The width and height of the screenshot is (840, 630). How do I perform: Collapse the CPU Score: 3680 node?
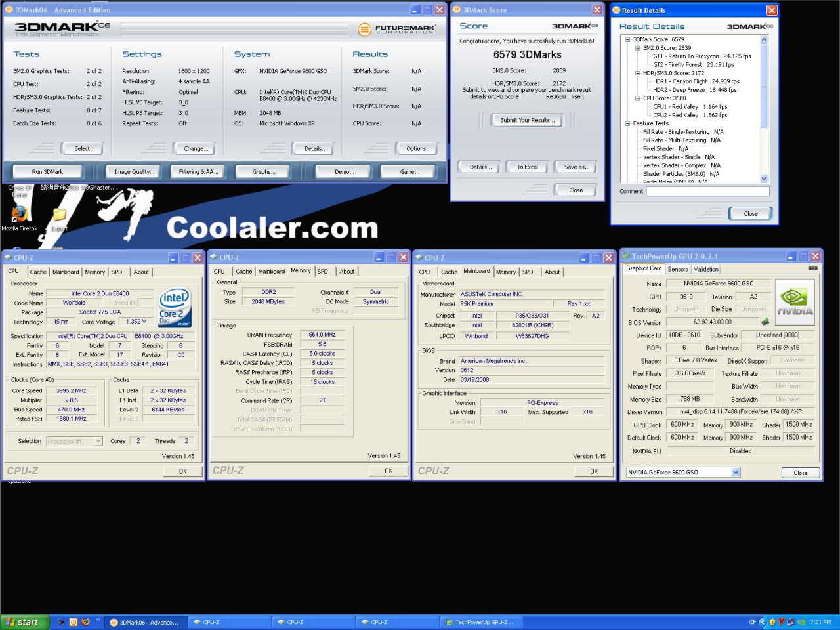pyautogui.click(x=637, y=98)
